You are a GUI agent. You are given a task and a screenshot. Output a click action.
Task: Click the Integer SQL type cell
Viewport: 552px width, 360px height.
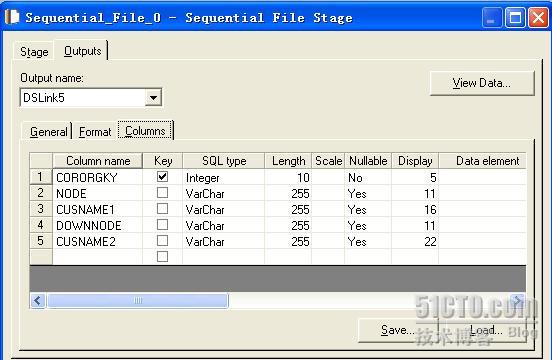click(x=224, y=177)
